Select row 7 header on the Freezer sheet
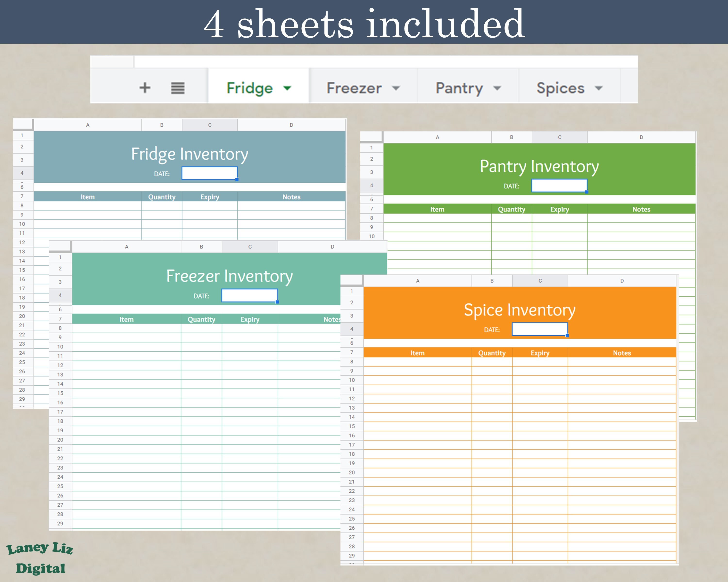728x582 pixels. click(x=60, y=319)
